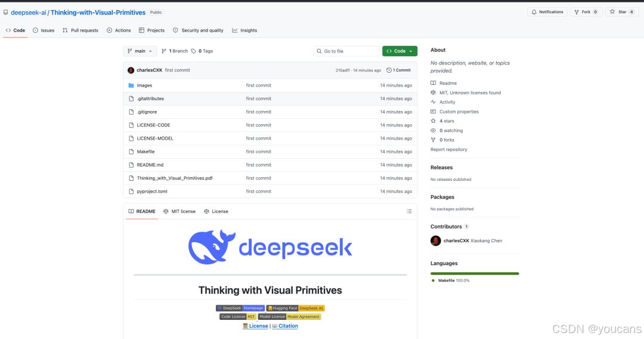Open the Makefile file

(145, 152)
